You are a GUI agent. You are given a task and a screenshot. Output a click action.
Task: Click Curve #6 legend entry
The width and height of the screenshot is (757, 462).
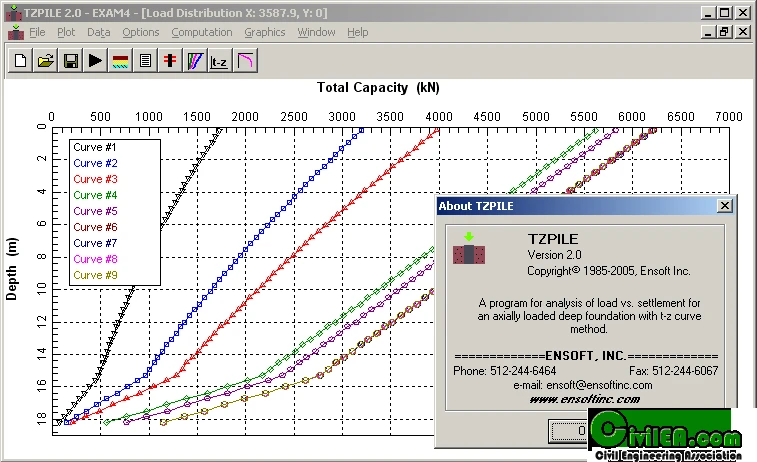pyautogui.click(x=95, y=227)
